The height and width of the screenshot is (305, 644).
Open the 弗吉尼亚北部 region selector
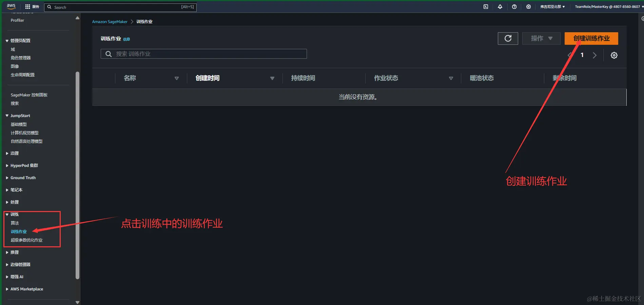click(552, 7)
